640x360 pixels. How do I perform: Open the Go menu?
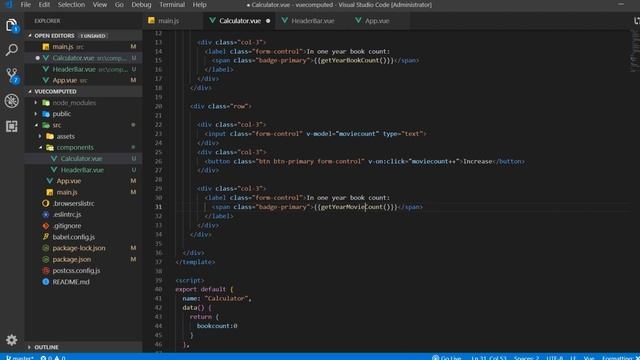[x=119, y=4]
